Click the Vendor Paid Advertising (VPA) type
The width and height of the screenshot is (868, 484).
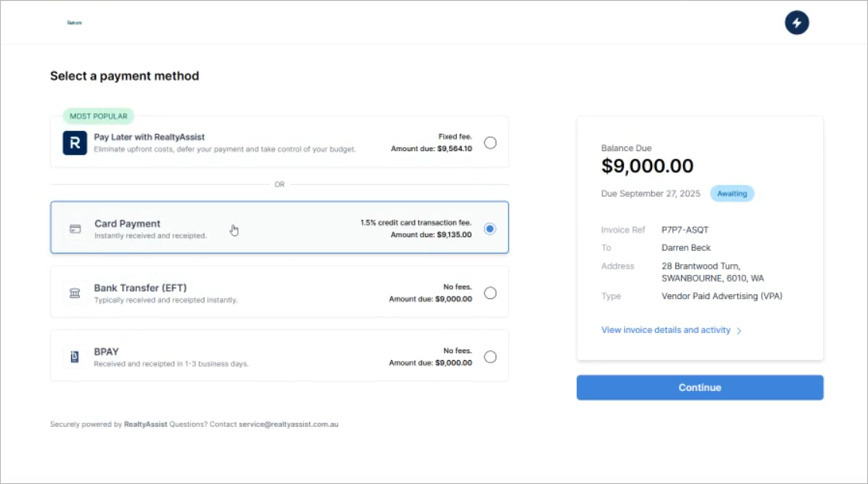click(x=722, y=297)
